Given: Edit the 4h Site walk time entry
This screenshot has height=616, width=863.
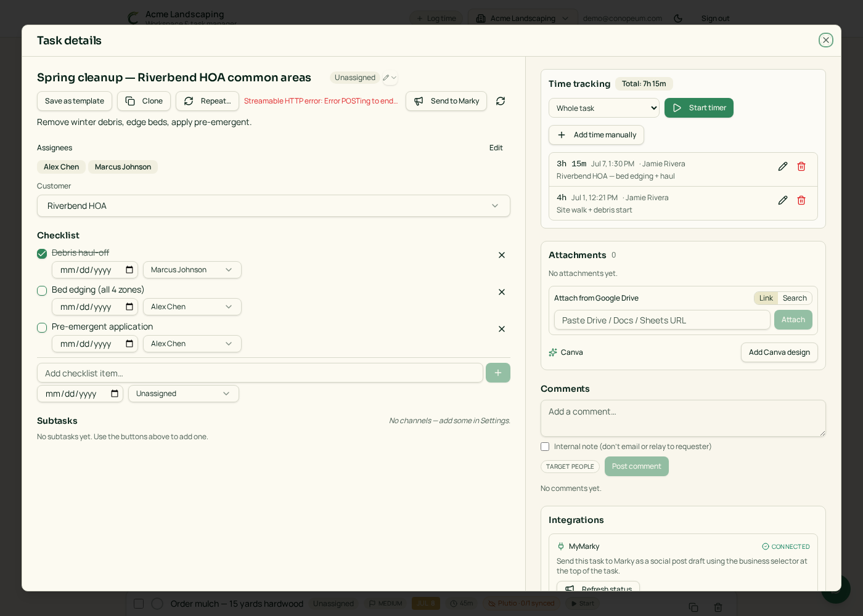Looking at the screenshot, I should coord(783,200).
